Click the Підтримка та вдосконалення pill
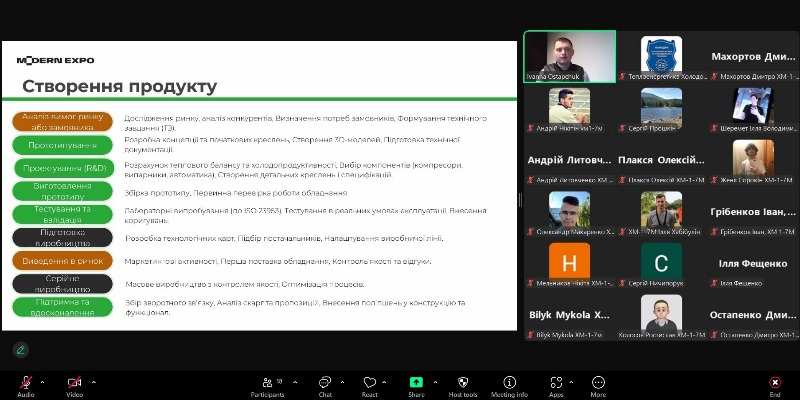Viewport: 800px width, 400px height. point(62,307)
